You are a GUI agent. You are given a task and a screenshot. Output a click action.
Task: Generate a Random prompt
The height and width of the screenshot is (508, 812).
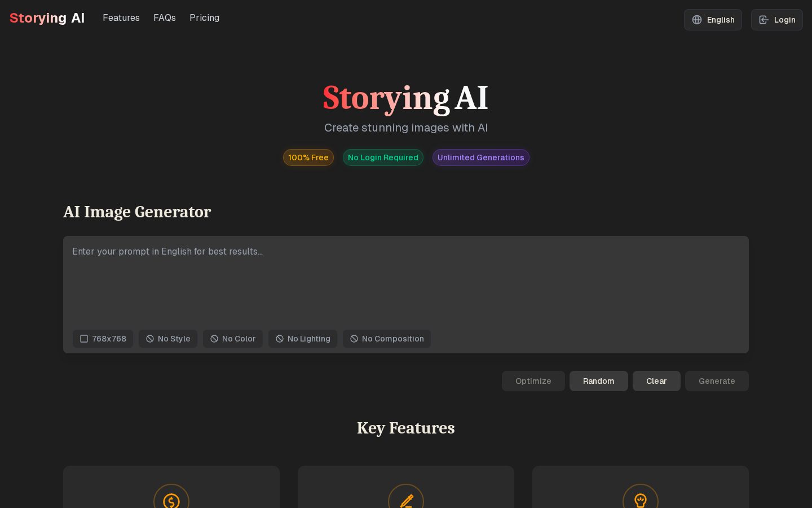click(599, 381)
